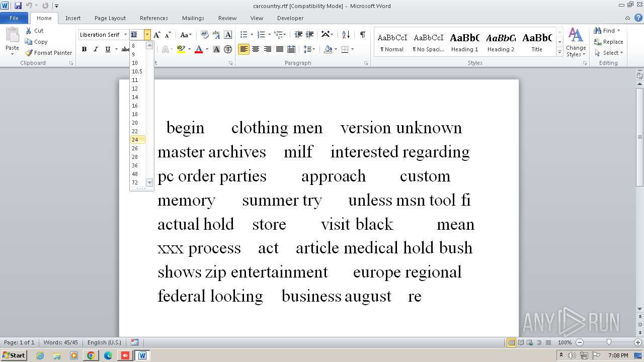Apply the red font color
This screenshot has width=644, height=362.
tap(198, 49)
